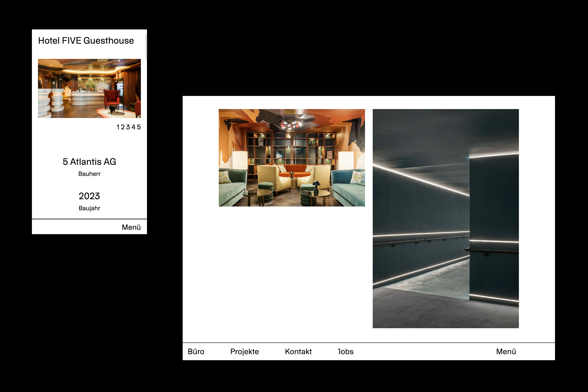Open the dark corridor light-strip photo
The image size is (588, 392).
(446, 219)
